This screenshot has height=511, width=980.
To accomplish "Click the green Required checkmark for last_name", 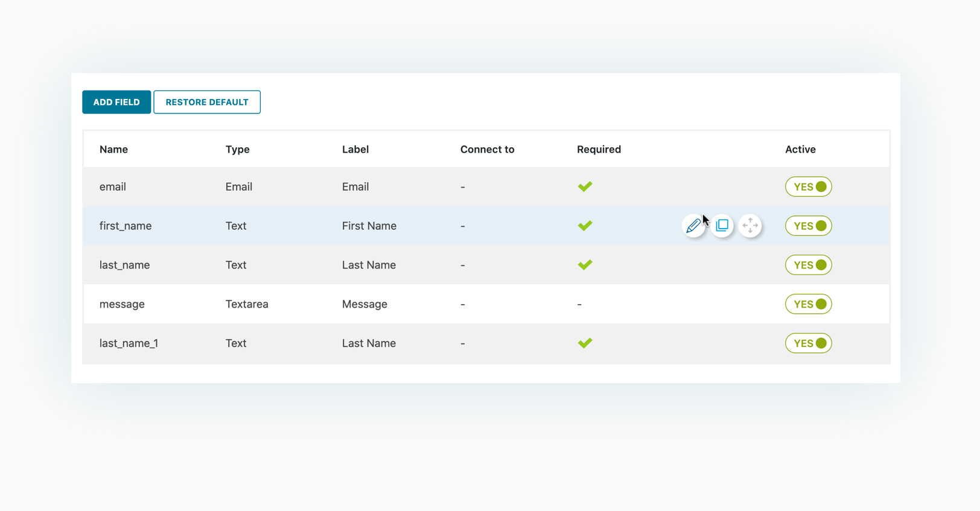I will coord(585,265).
